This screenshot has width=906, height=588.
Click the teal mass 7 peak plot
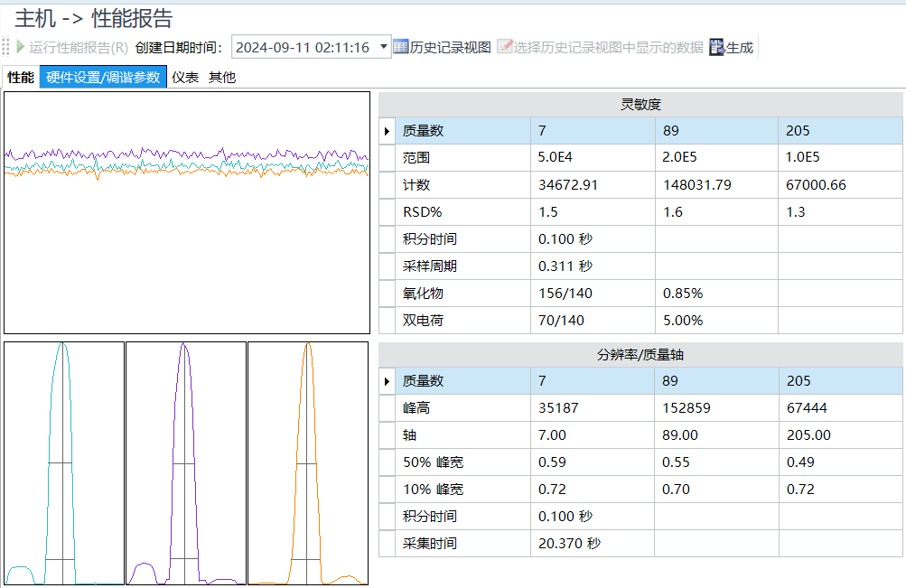(64, 463)
